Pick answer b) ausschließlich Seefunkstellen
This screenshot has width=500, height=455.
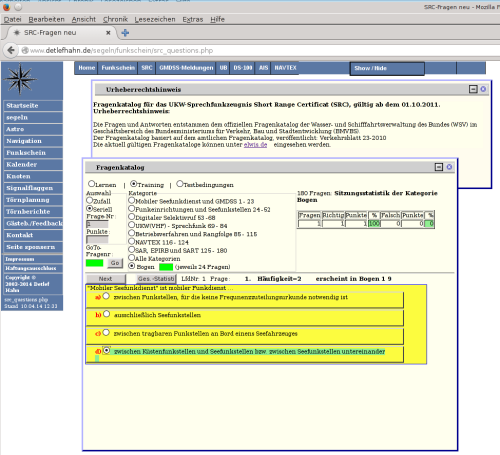(x=106, y=314)
